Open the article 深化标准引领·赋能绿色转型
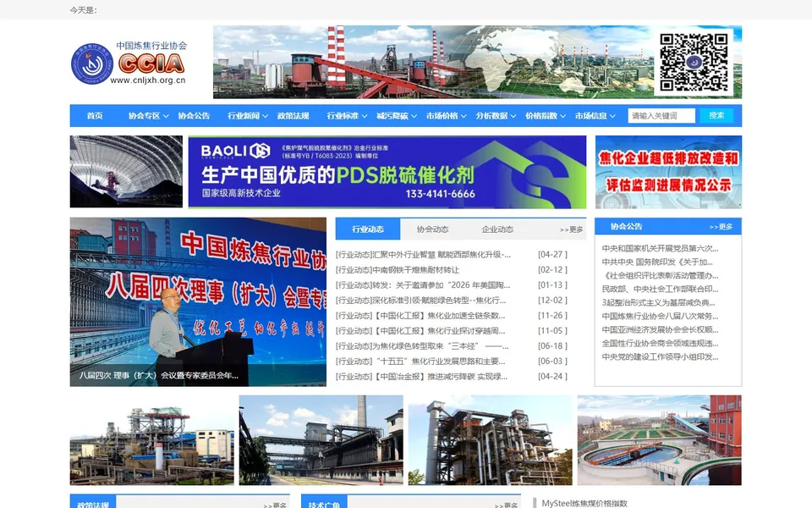 421,300
